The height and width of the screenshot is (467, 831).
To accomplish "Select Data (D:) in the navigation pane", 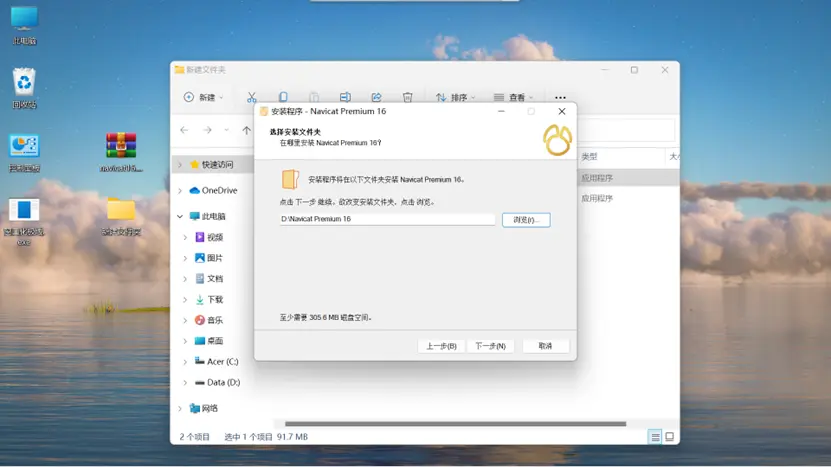I will click(222, 382).
